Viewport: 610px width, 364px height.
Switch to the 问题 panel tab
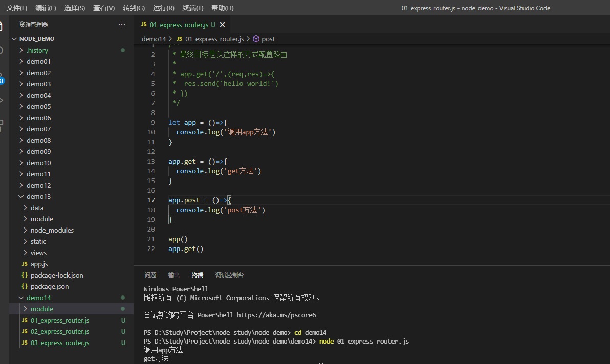(150, 275)
